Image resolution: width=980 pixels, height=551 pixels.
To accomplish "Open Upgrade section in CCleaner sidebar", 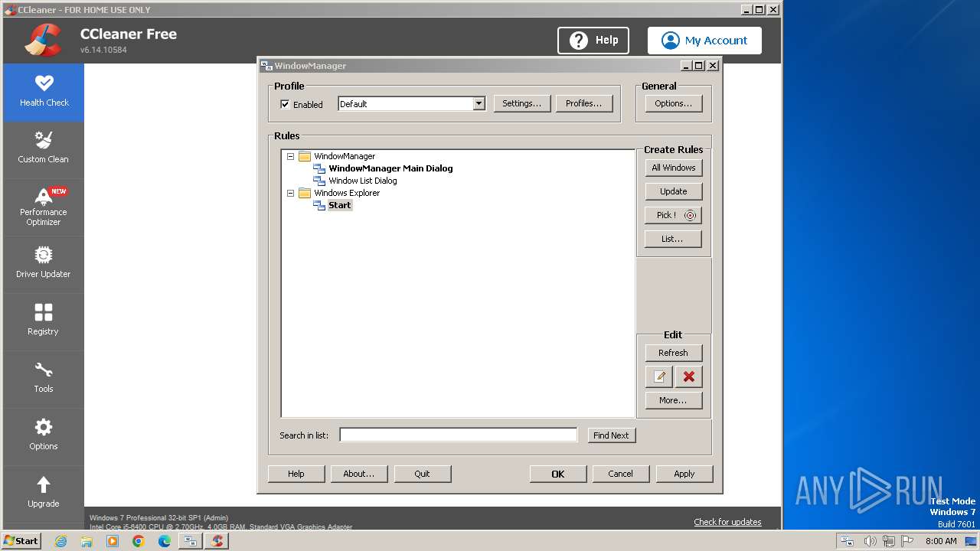I will point(44,494).
